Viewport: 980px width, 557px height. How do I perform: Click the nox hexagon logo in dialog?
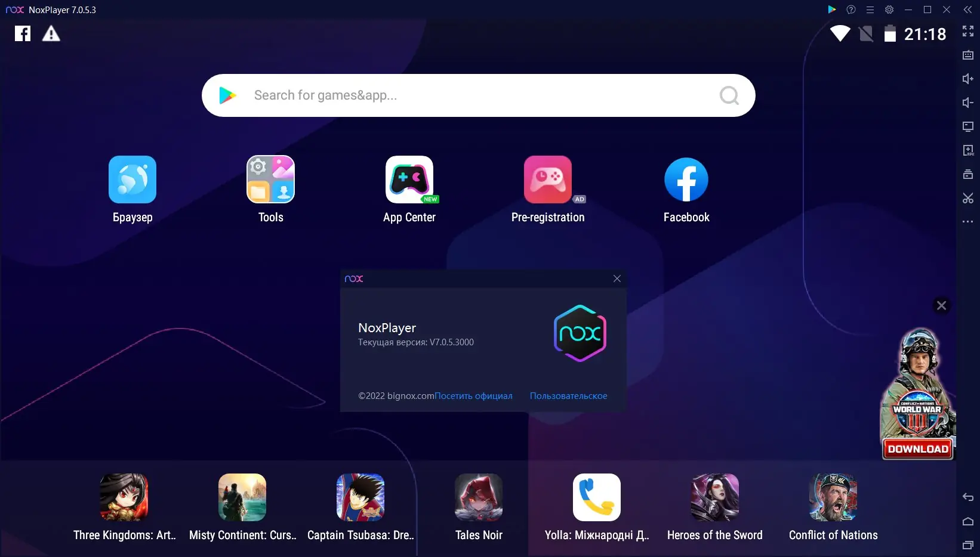tap(580, 333)
